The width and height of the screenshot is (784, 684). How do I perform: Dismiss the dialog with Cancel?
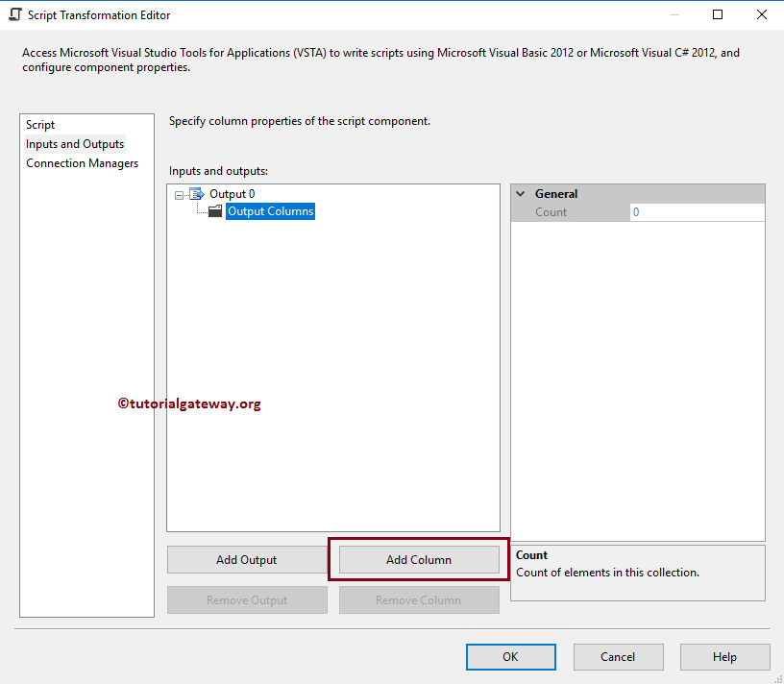(x=618, y=656)
